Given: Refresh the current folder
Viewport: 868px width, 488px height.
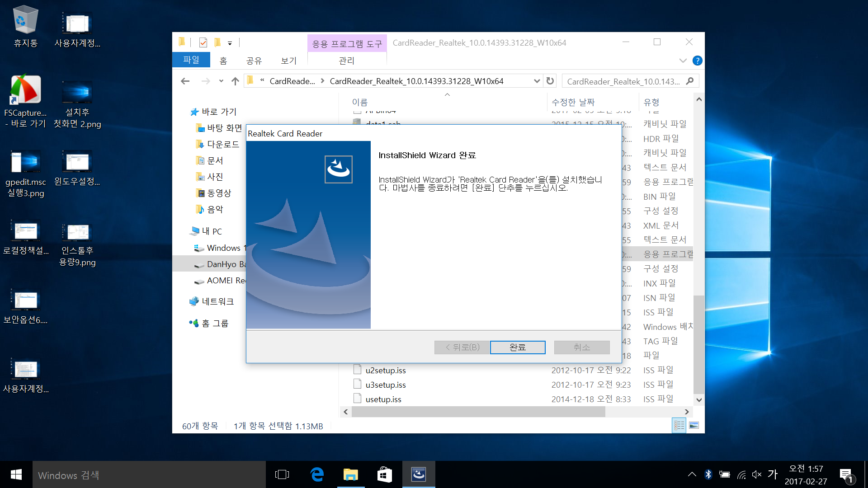Looking at the screenshot, I should (x=550, y=81).
